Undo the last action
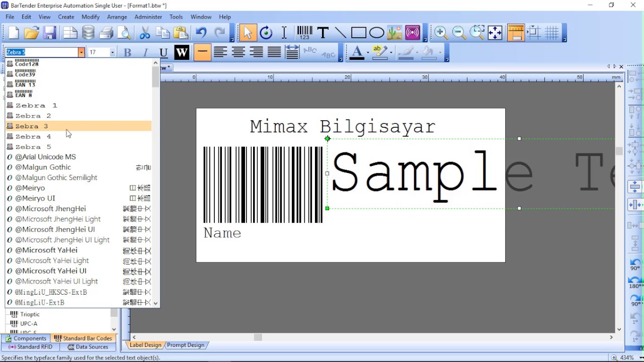 point(201,33)
